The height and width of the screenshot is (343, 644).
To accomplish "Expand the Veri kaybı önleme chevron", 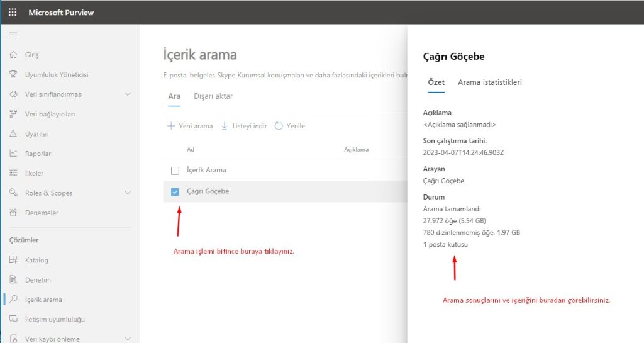I will point(128,339).
